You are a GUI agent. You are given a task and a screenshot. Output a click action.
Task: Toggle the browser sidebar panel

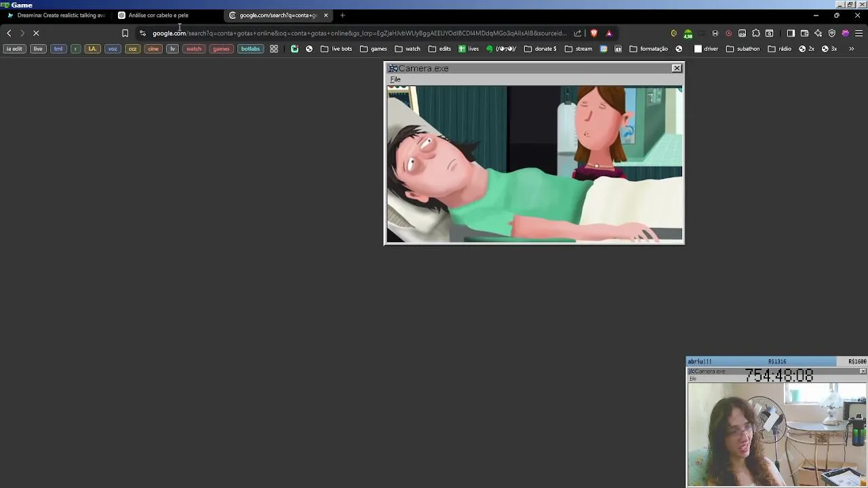791,33
